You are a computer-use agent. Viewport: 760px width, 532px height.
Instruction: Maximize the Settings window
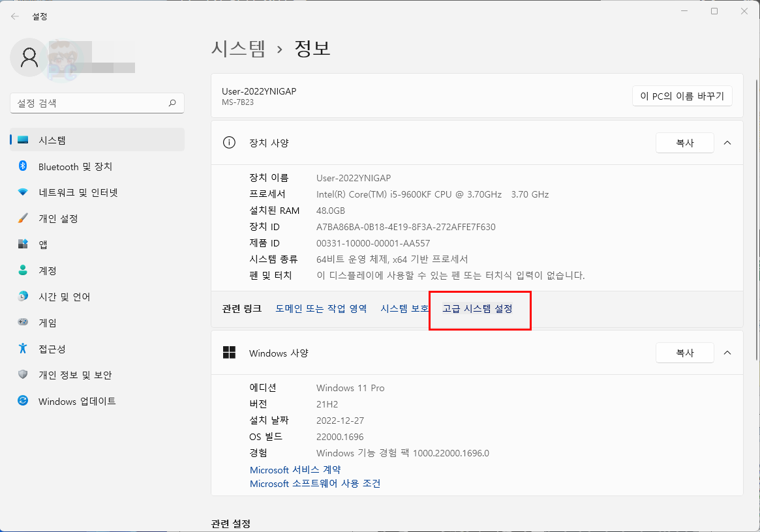point(714,11)
